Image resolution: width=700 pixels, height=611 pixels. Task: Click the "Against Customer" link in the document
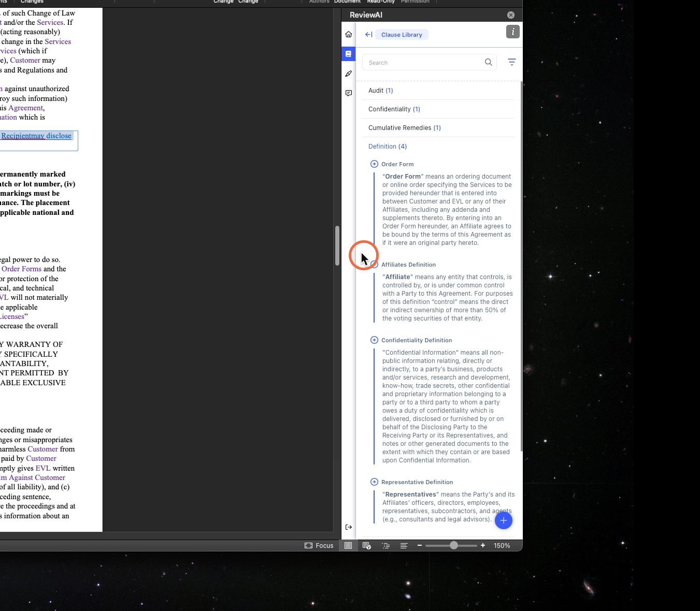(37, 478)
